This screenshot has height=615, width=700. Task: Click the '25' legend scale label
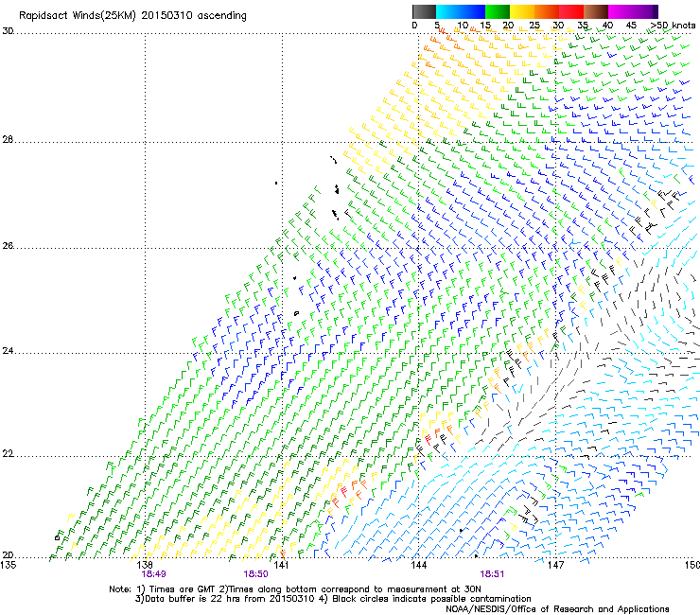pyautogui.click(x=534, y=26)
